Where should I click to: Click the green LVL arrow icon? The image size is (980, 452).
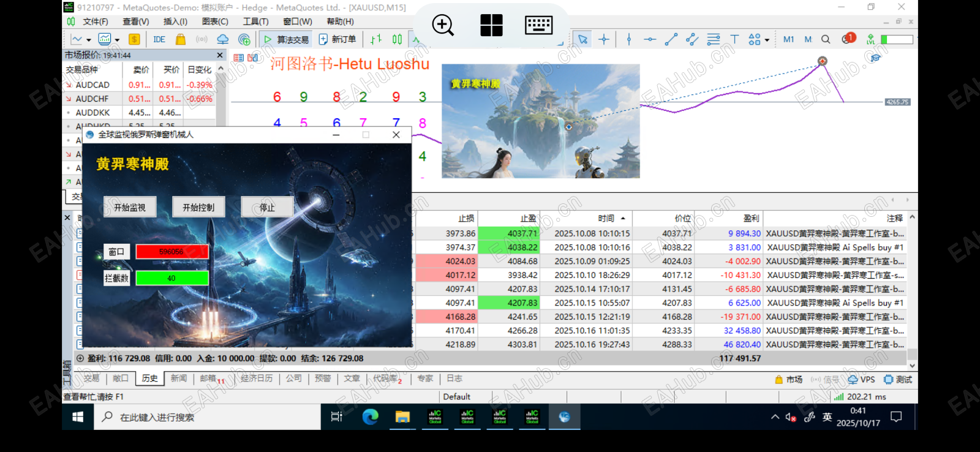click(x=870, y=39)
